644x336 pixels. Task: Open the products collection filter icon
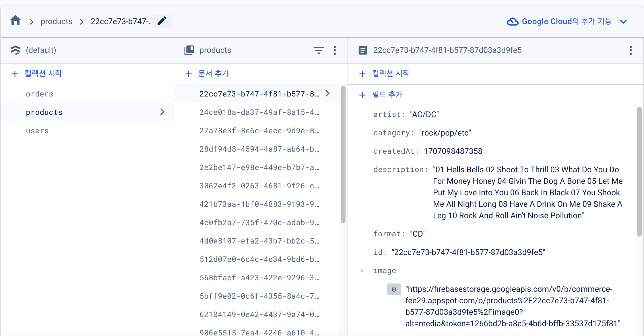point(319,50)
